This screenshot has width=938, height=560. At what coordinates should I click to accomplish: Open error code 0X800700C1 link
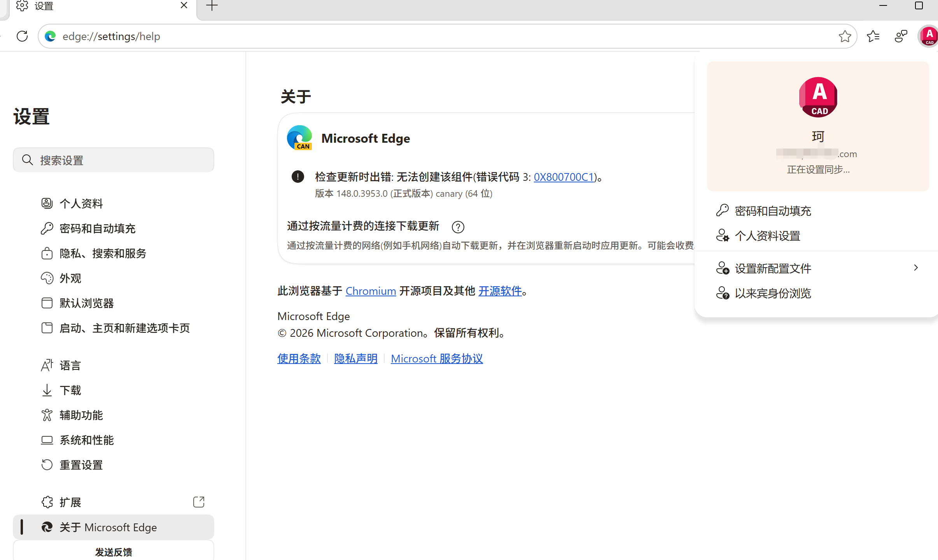(563, 177)
